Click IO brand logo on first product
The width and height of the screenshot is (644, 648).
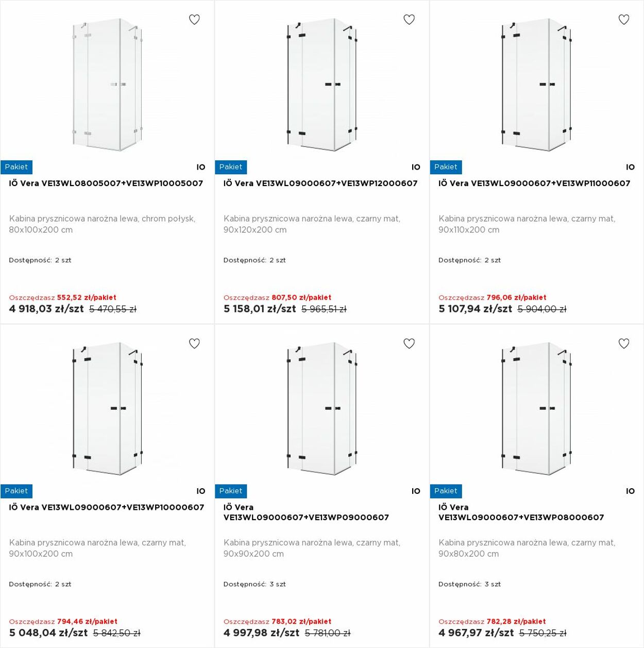point(201,167)
